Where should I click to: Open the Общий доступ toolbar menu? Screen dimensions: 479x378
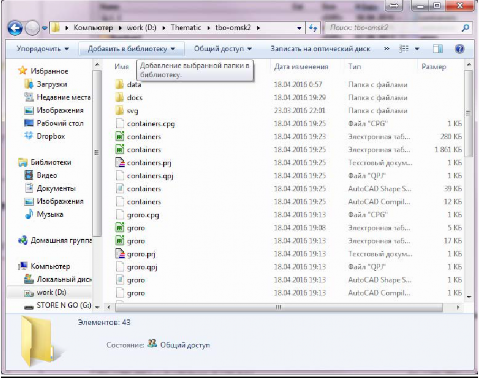[x=223, y=49]
